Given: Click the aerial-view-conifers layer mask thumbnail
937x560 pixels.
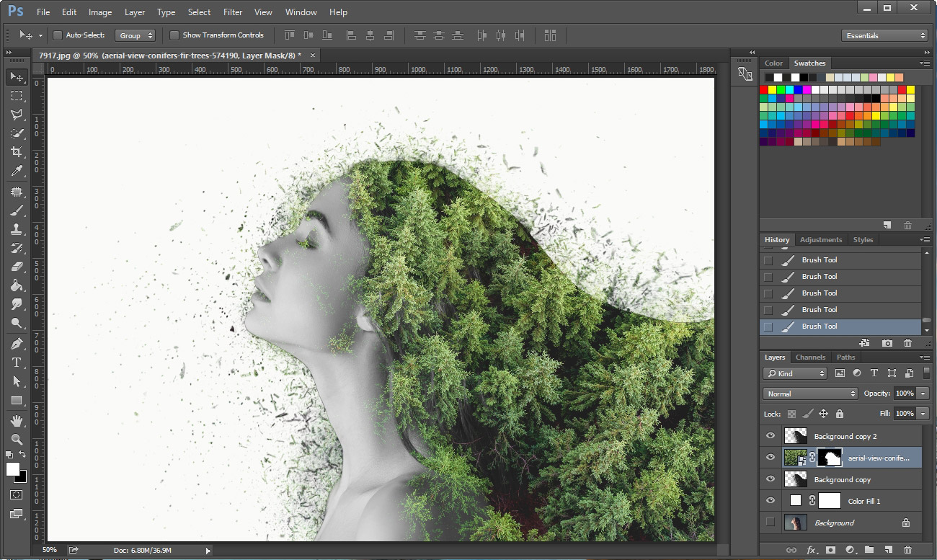Looking at the screenshot, I should point(830,458).
